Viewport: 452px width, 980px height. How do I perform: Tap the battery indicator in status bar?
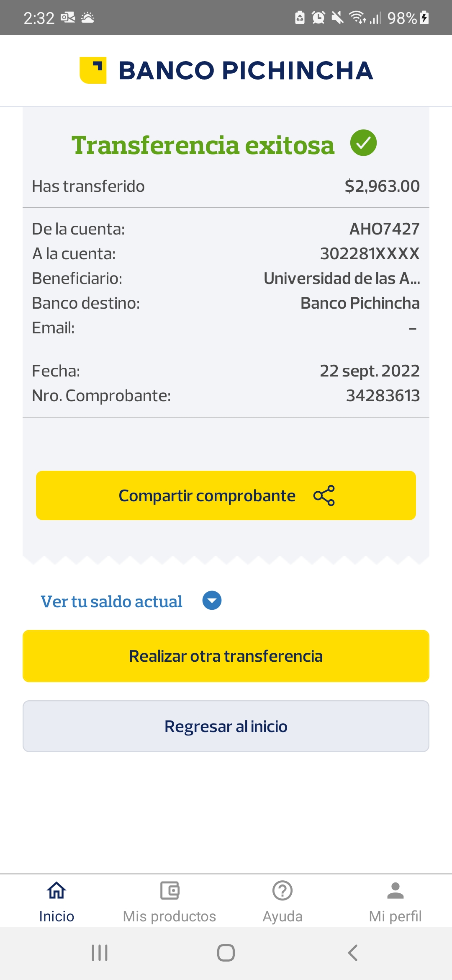(424, 18)
